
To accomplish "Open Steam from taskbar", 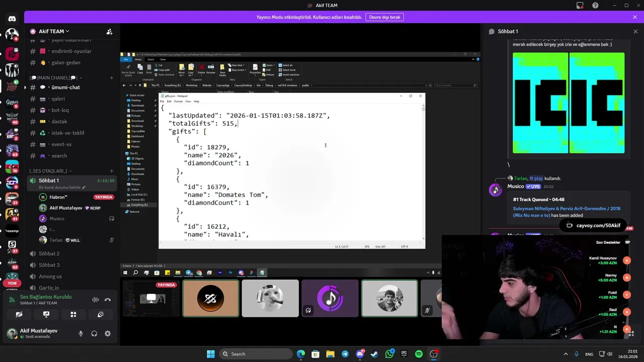I will tap(374, 354).
